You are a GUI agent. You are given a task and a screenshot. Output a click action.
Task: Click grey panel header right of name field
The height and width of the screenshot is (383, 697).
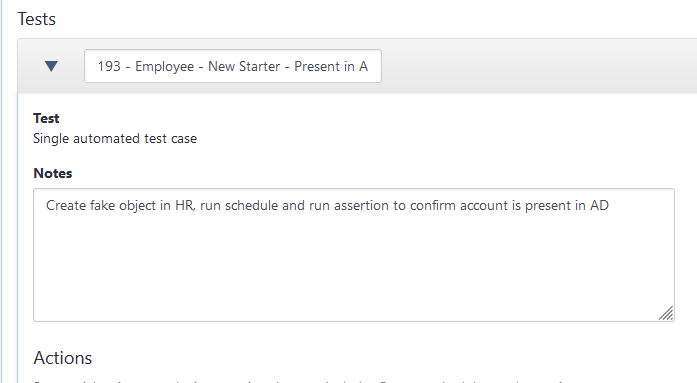(538, 66)
